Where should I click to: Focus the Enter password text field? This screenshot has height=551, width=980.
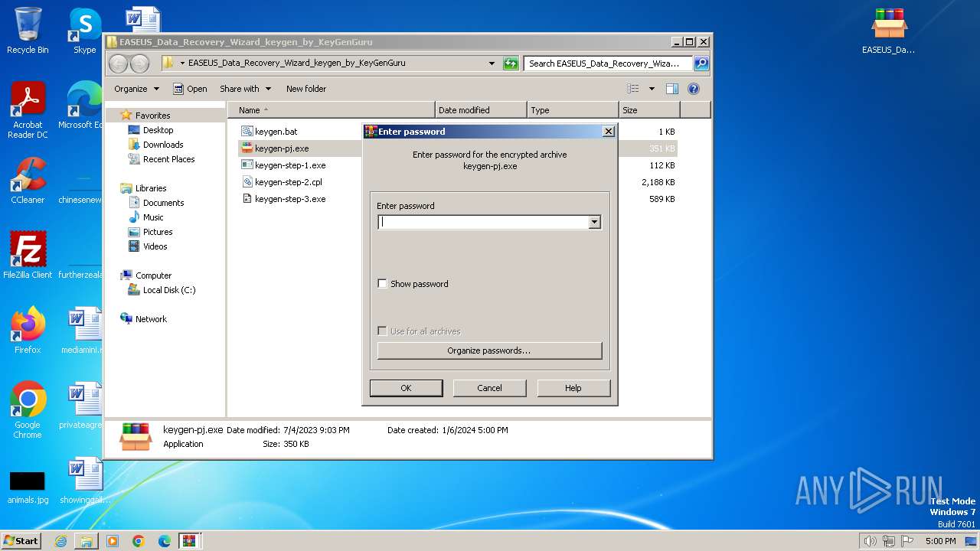(x=483, y=223)
